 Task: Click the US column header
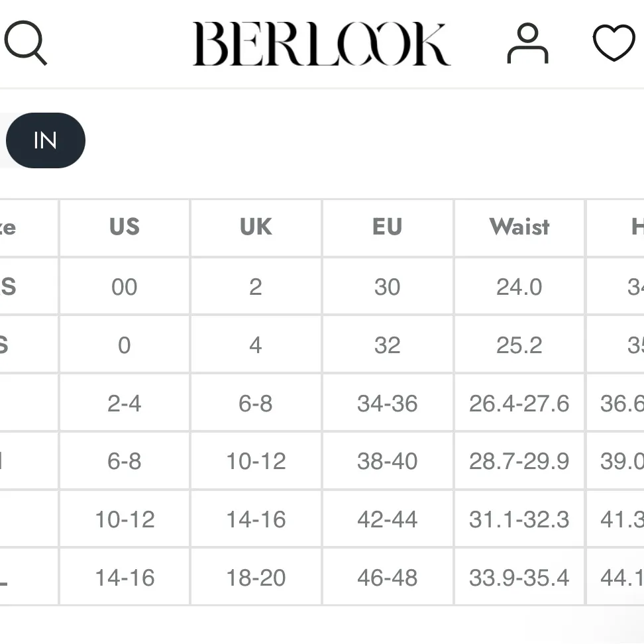click(125, 227)
